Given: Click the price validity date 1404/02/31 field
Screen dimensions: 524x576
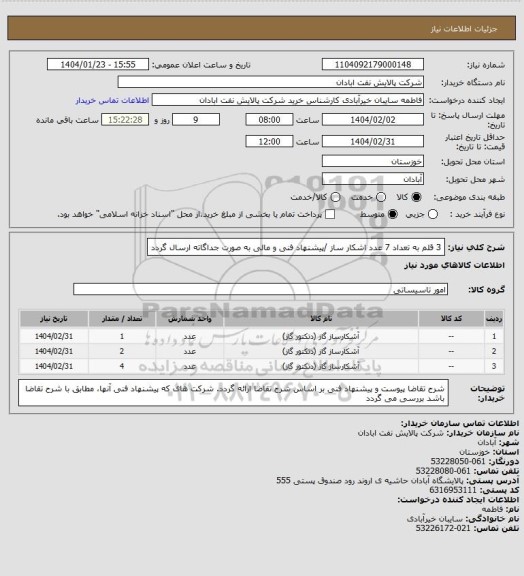Looking at the screenshot, I should [373, 141].
